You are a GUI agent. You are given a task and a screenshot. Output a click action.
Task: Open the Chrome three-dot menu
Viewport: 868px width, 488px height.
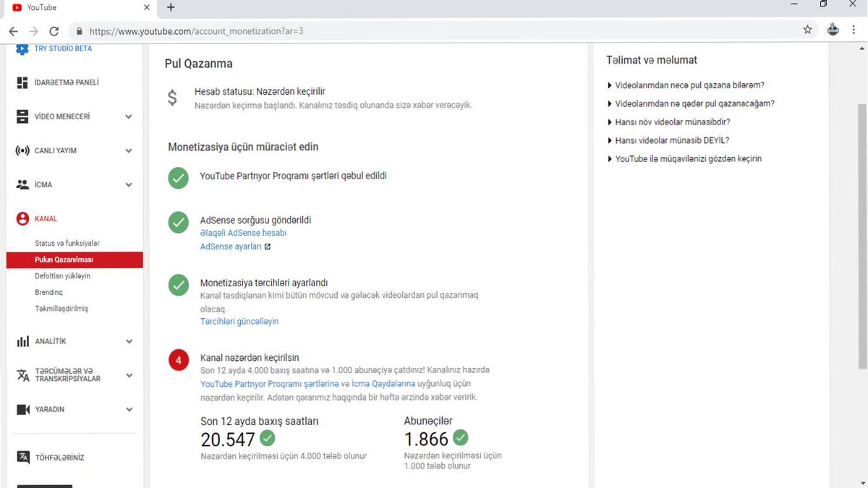click(x=854, y=30)
